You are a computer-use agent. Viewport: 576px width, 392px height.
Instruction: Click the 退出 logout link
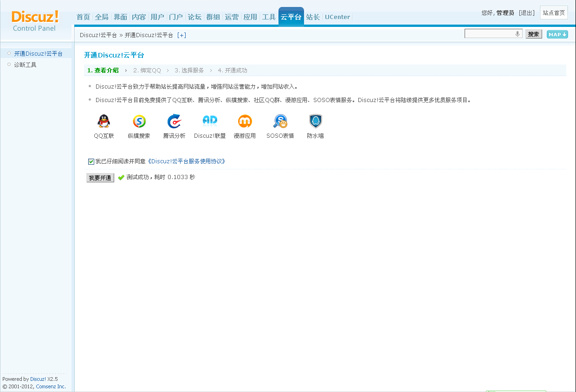[x=527, y=13]
